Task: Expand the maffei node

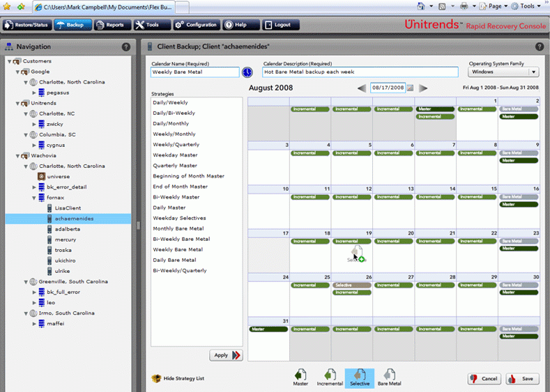Action: [34, 324]
